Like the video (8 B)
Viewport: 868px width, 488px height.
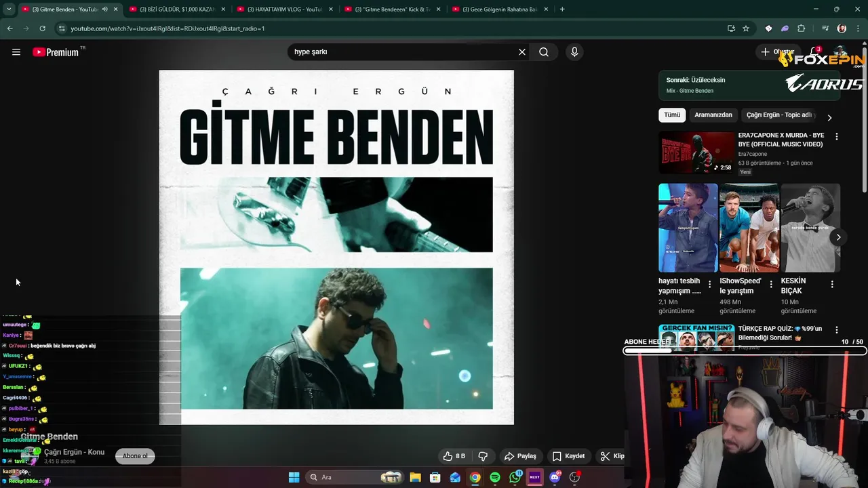[454, 456]
